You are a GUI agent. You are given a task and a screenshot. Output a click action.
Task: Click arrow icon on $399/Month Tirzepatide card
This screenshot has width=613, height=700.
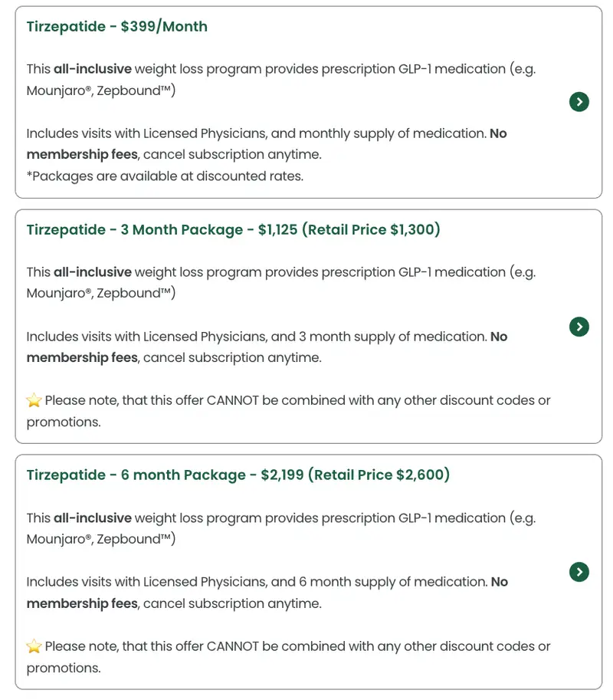(x=579, y=102)
